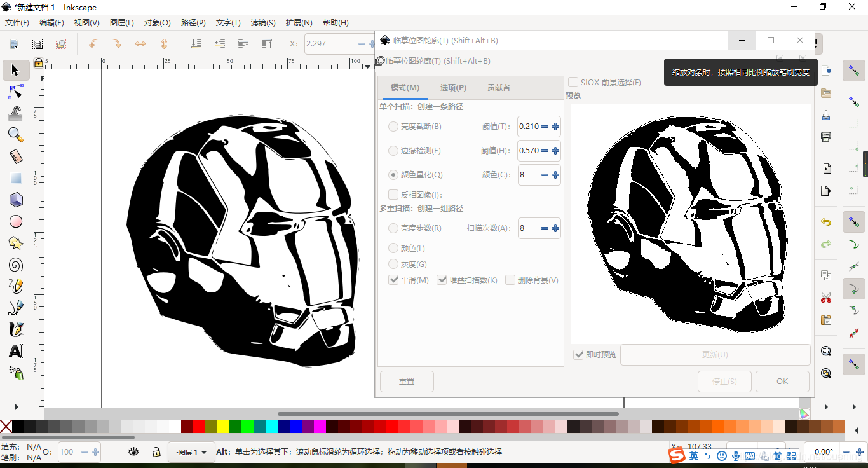
Task: Switch to the 贡献者 tab
Action: pos(499,88)
